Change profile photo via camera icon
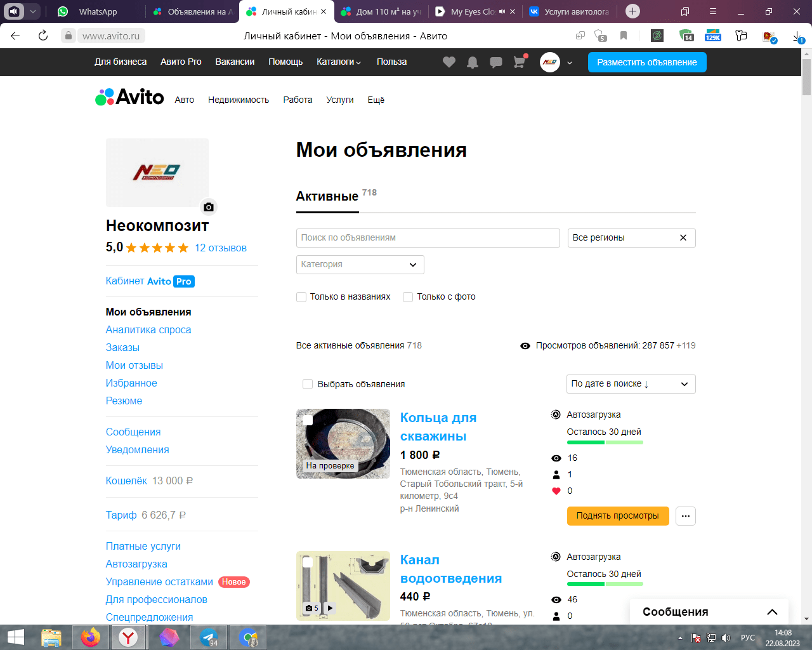812x650 pixels. click(x=209, y=207)
